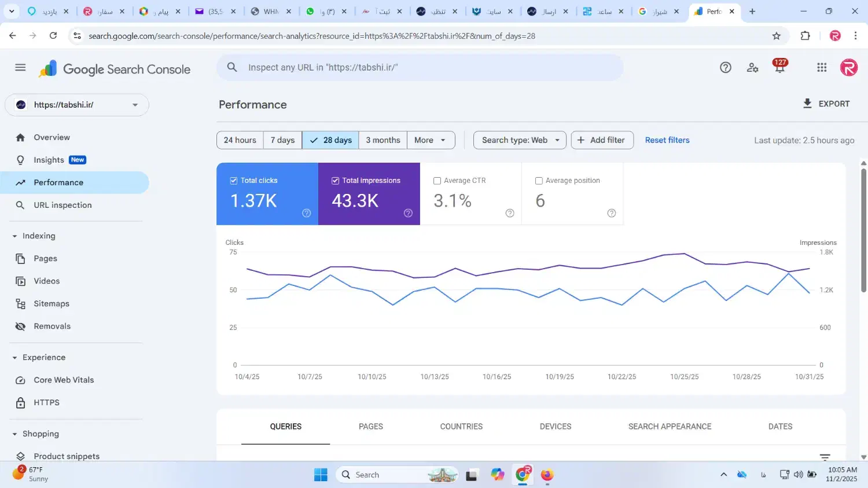The width and height of the screenshot is (868, 488).
Task: Switch to the COUNTRIES tab
Action: tap(461, 427)
